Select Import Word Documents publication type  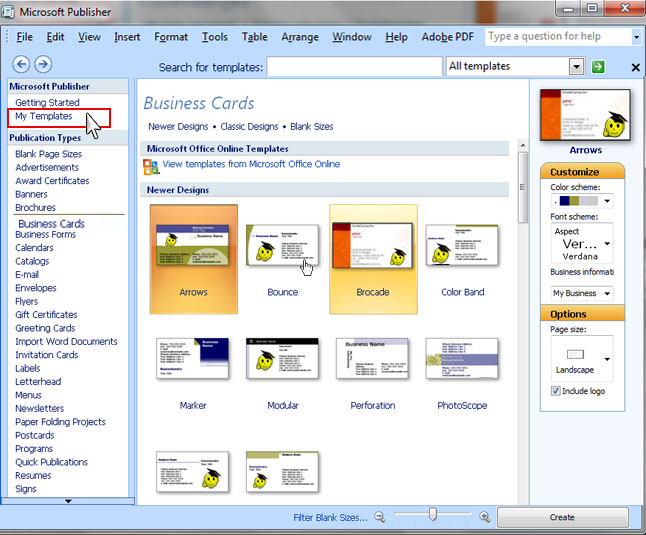(66, 341)
